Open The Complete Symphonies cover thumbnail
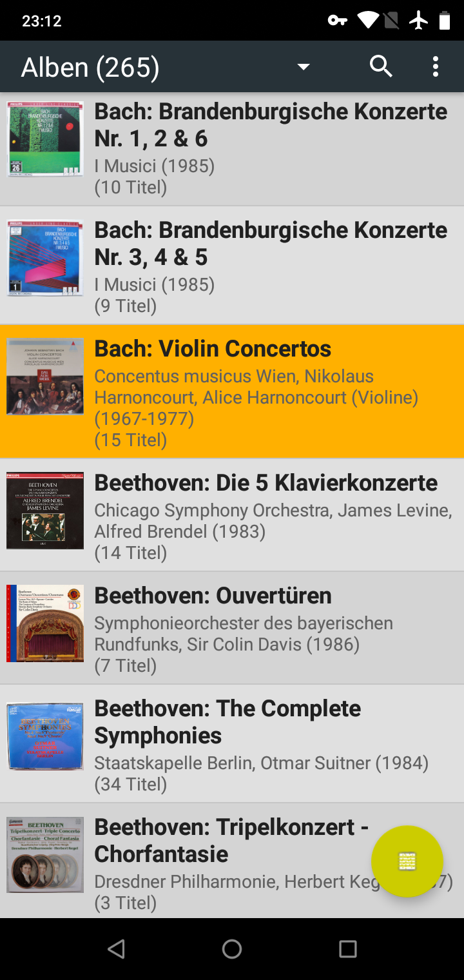 45,736
